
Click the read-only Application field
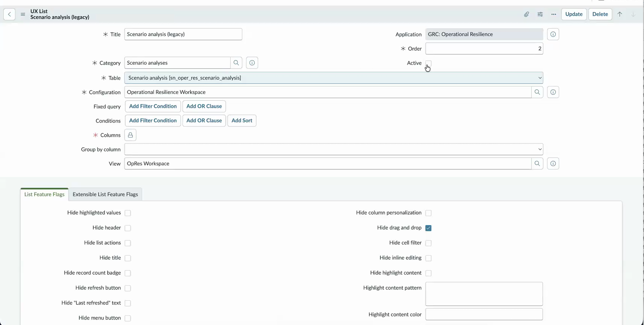[484, 34]
